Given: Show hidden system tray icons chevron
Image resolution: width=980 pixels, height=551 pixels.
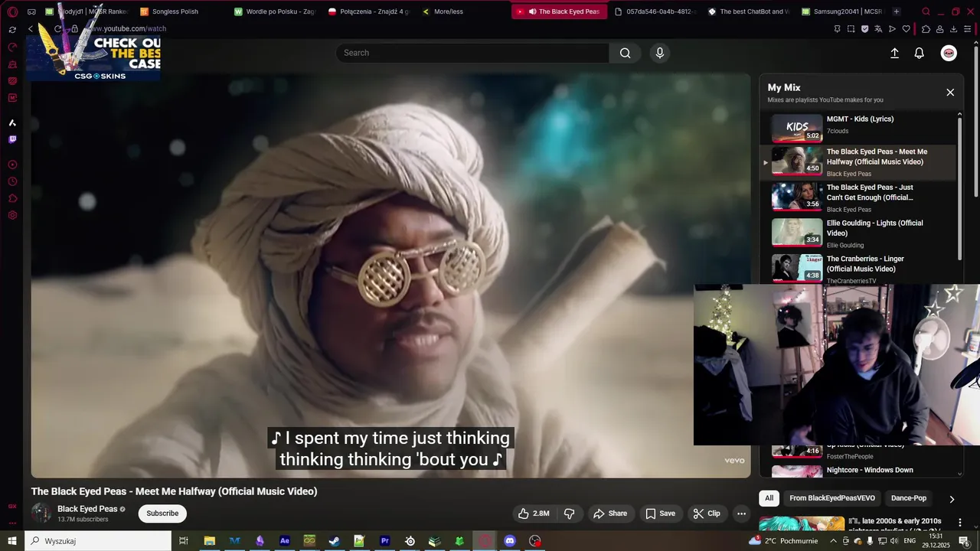Looking at the screenshot, I should (x=833, y=541).
